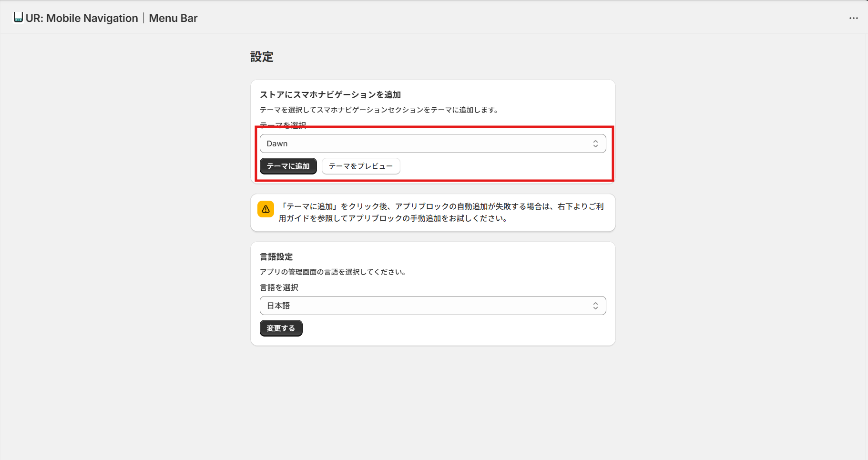Click inside the red-highlighted theme section
This screenshot has width=868, height=460.
pos(433,153)
